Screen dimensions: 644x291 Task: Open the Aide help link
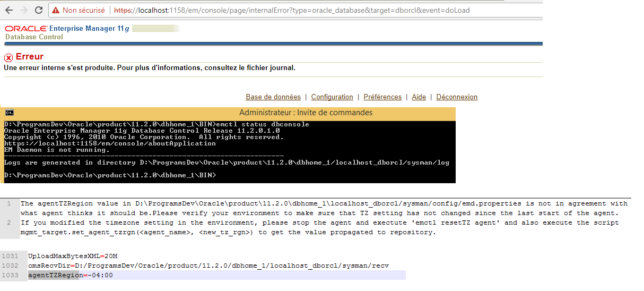(419, 97)
